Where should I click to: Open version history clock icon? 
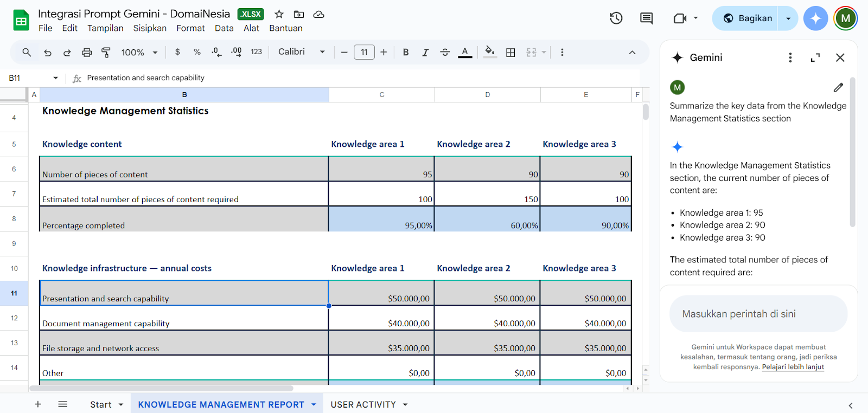point(616,18)
